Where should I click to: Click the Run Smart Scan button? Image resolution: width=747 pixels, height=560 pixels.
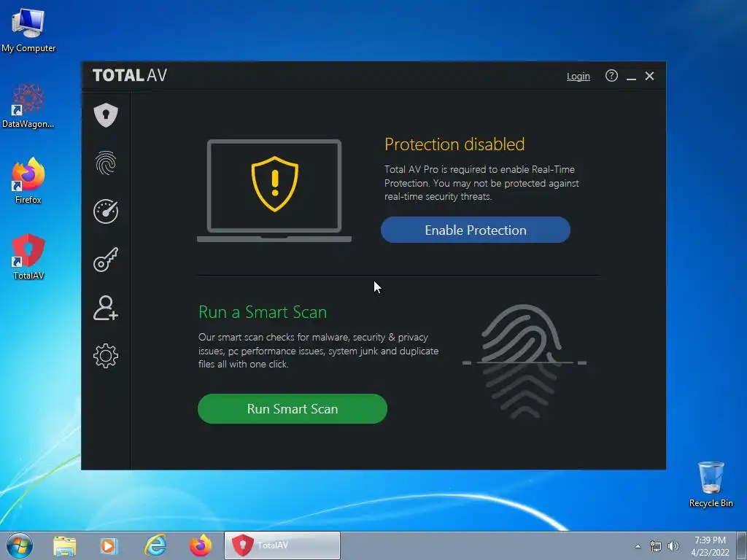pyautogui.click(x=292, y=408)
